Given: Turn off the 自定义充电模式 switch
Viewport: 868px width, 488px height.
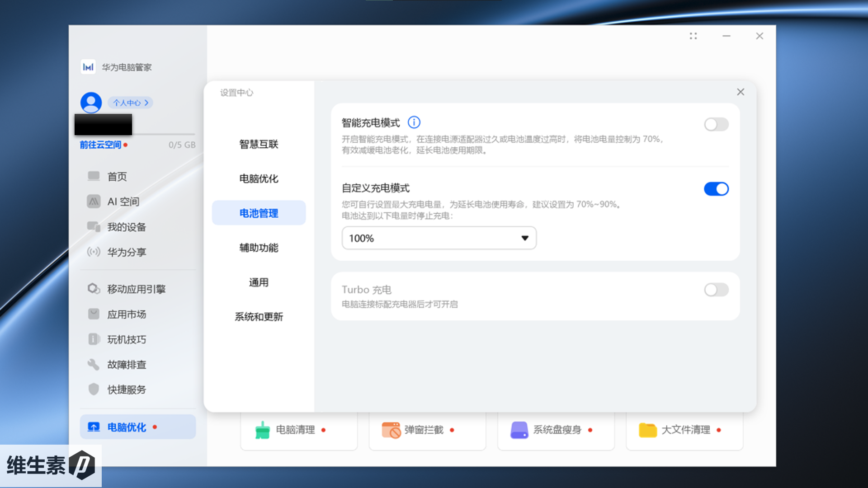Looking at the screenshot, I should pyautogui.click(x=716, y=189).
